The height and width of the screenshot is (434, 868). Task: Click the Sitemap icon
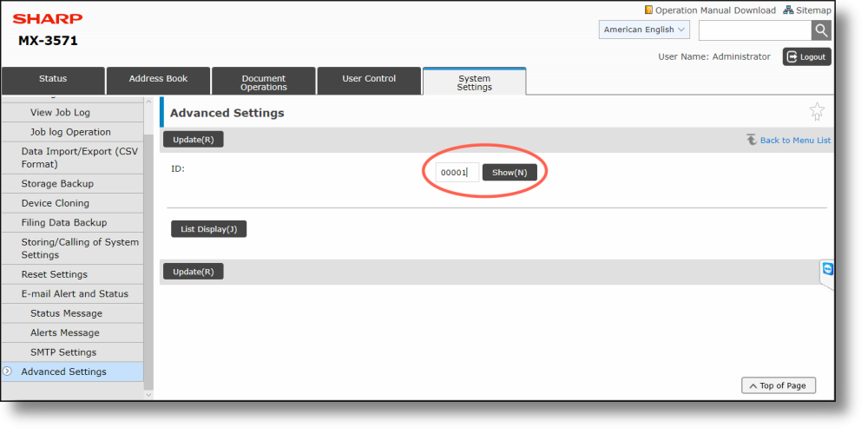(788, 10)
